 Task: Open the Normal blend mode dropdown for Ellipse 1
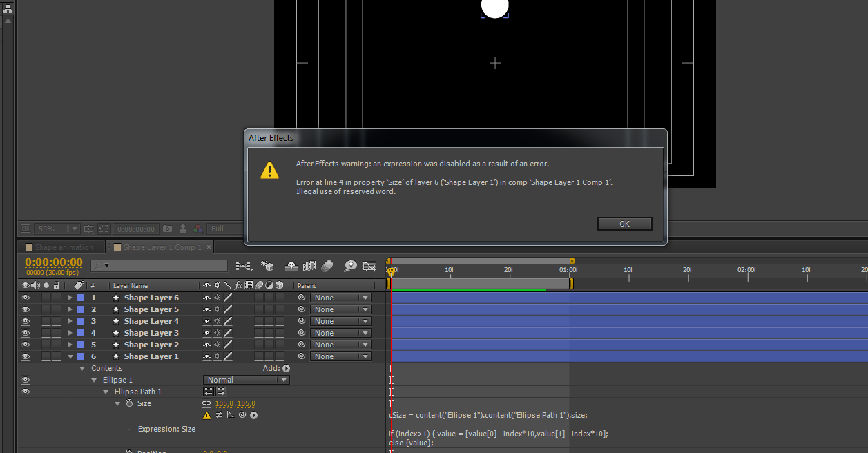(247, 380)
